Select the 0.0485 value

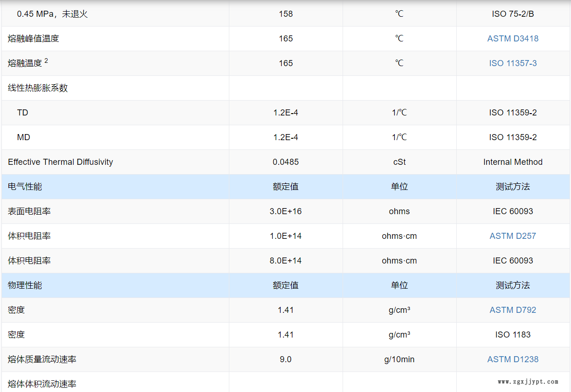point(286,162)
